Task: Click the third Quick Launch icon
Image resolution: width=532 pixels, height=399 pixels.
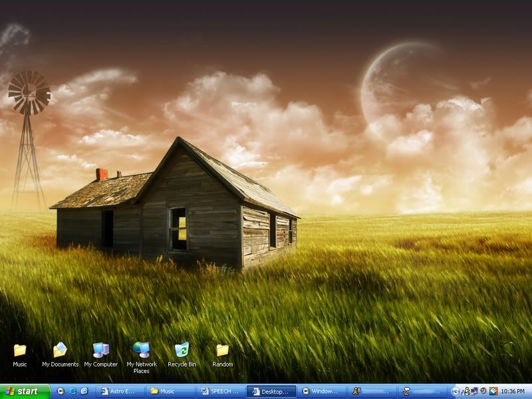Action: [x=84, y=392]
